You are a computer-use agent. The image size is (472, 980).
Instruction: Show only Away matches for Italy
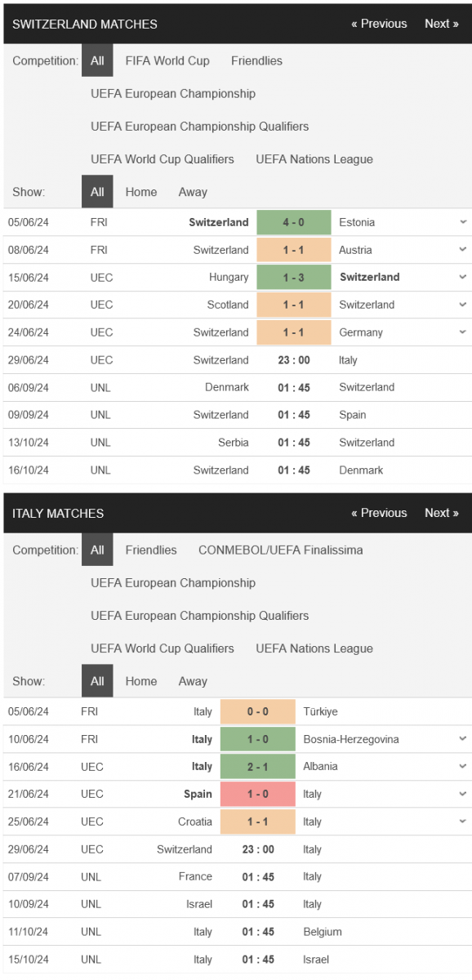[x=193, y=681]
